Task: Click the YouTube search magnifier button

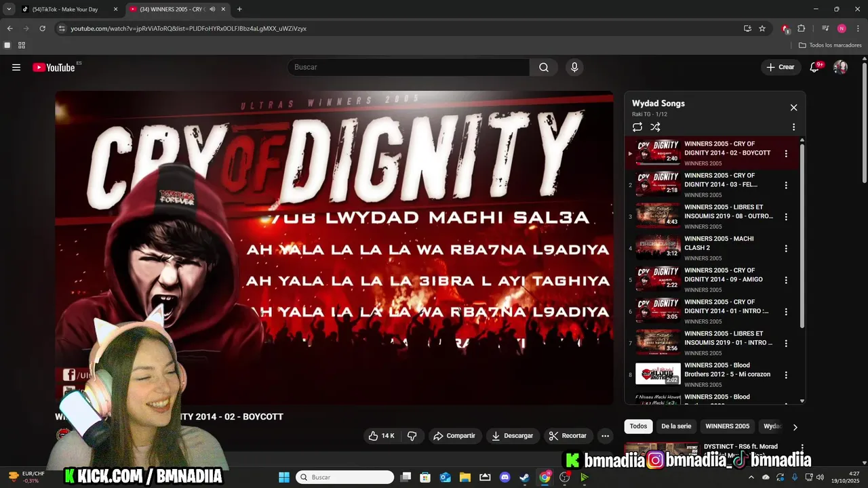Action: (x=544, y=67)
